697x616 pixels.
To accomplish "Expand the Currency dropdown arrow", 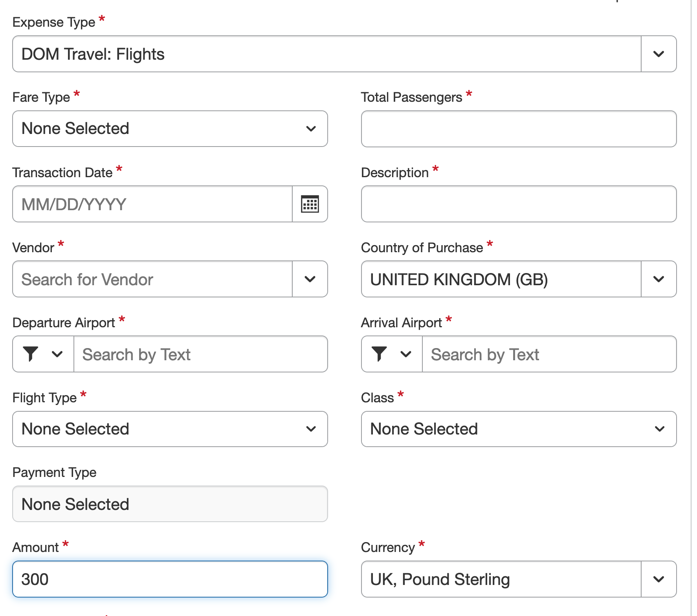I will point(658,579).
